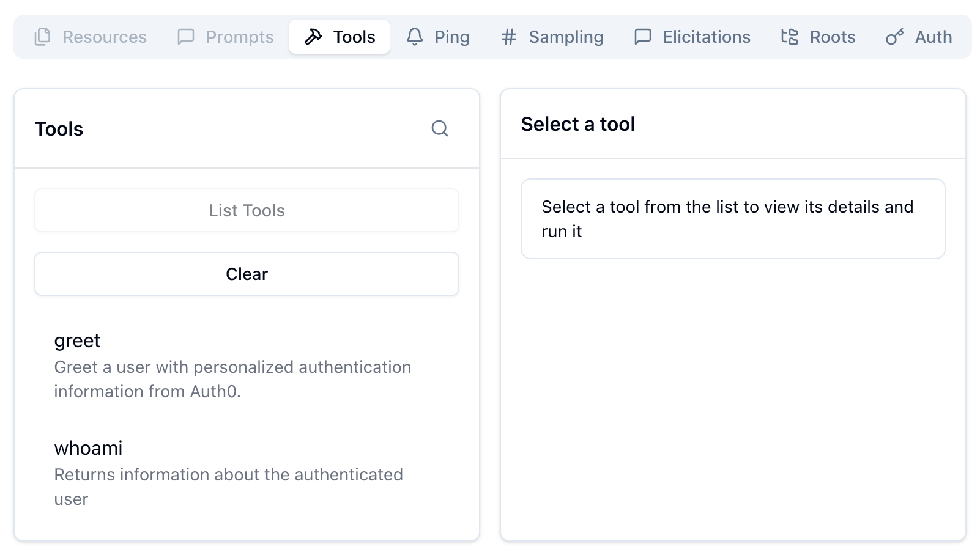Open the Sampling tab
The image size is (980, 555).
[x=552, y=37]
